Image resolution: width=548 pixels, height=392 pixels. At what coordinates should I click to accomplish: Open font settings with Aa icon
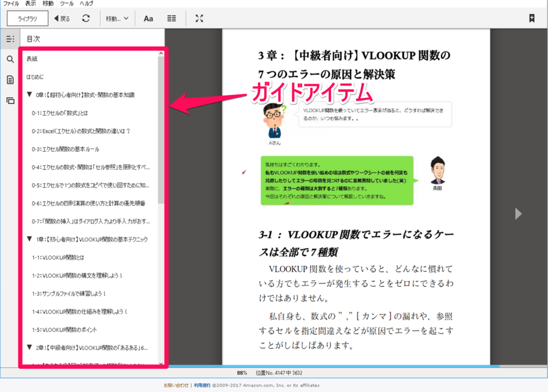149,18
